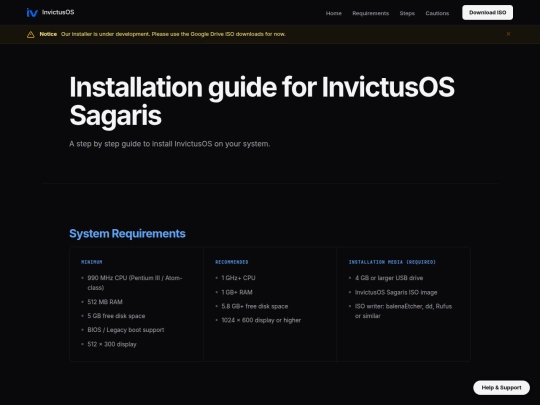Screen dimensions: 540x405
Task: Click the installer under development message
Action: 173,34
